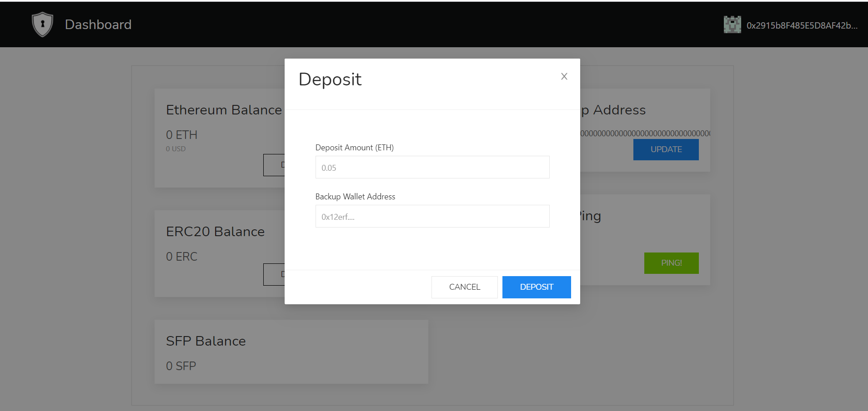This screenshot has height=411, width=868.
Task: Click the UPDATE button
Action: pos(666,149)
